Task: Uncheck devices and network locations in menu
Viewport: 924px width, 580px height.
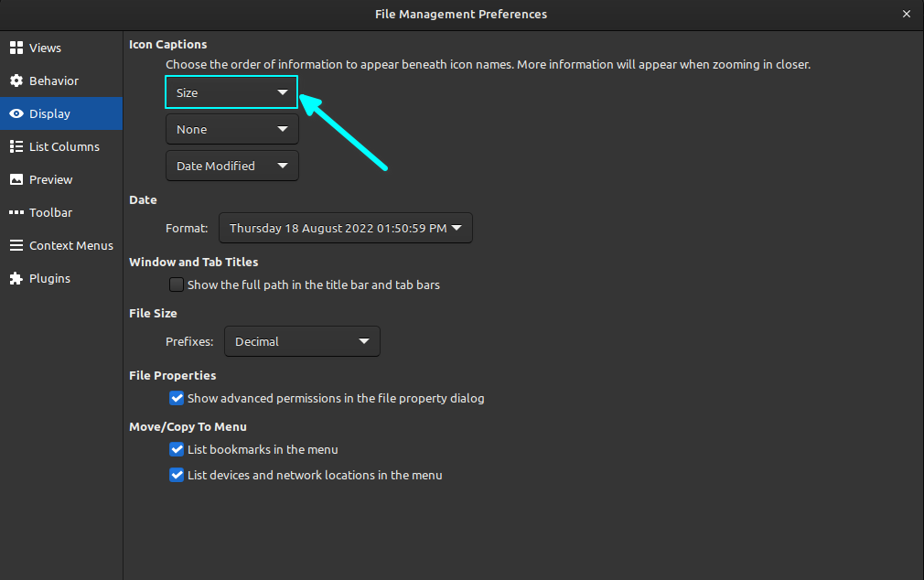Action: pos(177,475)
